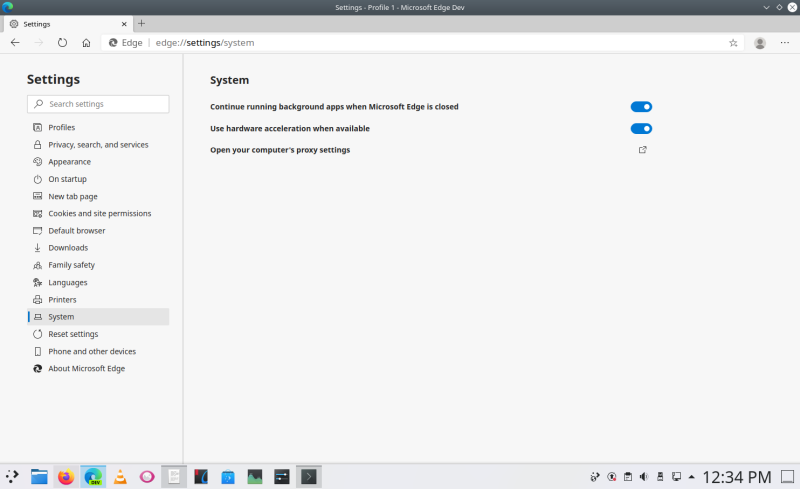Open a new tab with plus
Viewport: 800px width, 489px height.
coord(141,23)
